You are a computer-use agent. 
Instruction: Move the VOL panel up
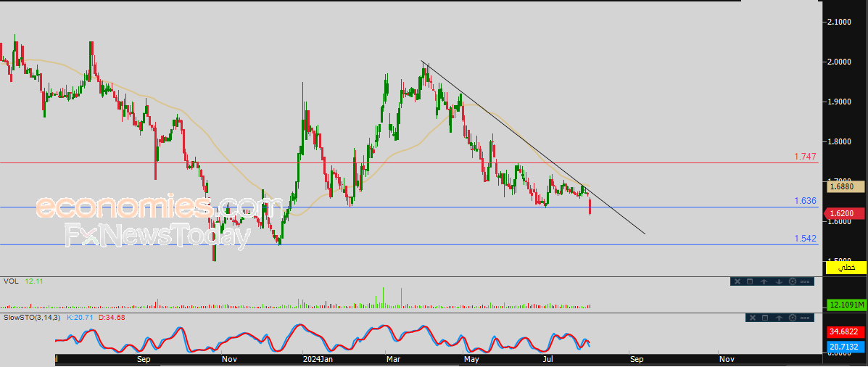click(x=764, y=281)
